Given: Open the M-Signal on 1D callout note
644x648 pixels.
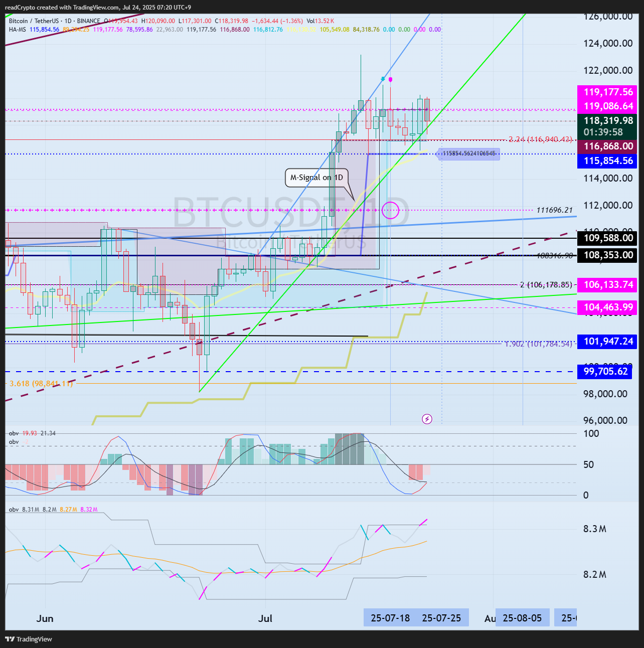Looking at the screenshot, I should pos(316,178).
